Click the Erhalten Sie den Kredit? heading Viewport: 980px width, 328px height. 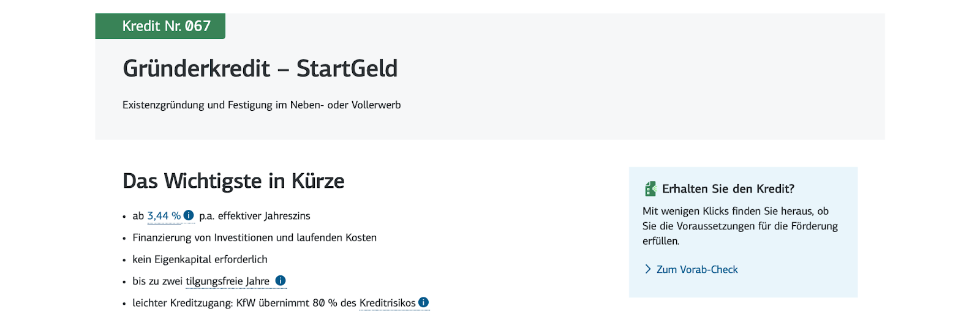[x=728, y=189]
